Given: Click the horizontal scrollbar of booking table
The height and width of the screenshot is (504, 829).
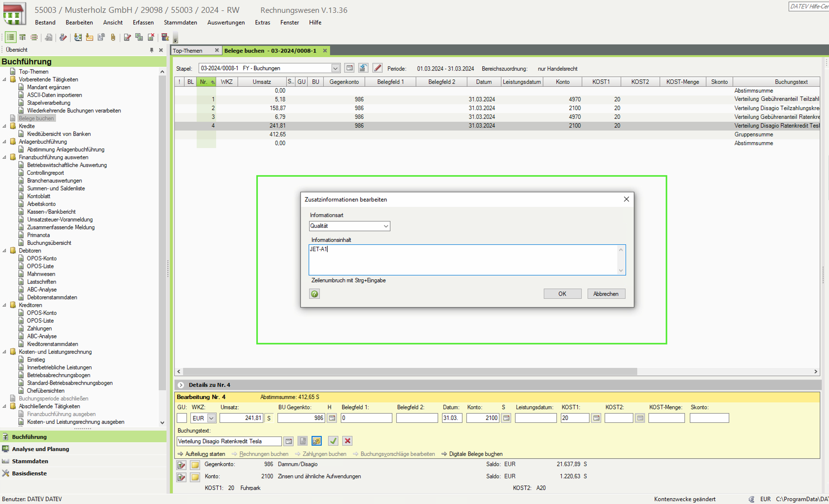Looking at the screenshot, I should [410, 371].
